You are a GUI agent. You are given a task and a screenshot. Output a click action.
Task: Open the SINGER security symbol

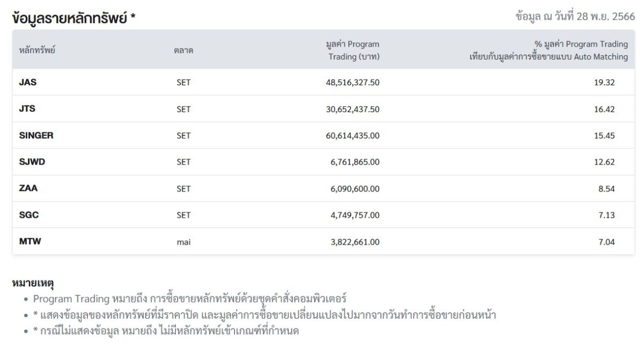[36, 136]
